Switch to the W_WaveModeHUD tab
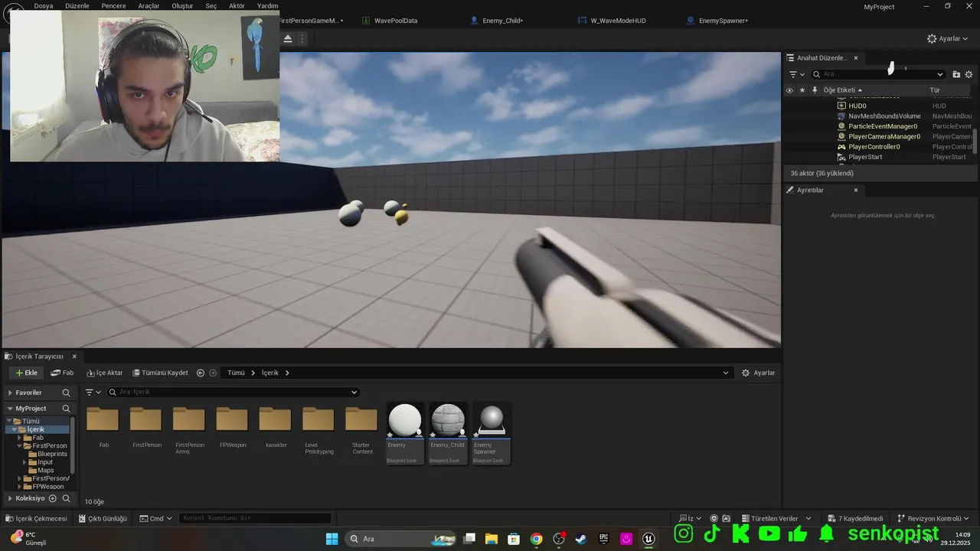 (618, 21)
